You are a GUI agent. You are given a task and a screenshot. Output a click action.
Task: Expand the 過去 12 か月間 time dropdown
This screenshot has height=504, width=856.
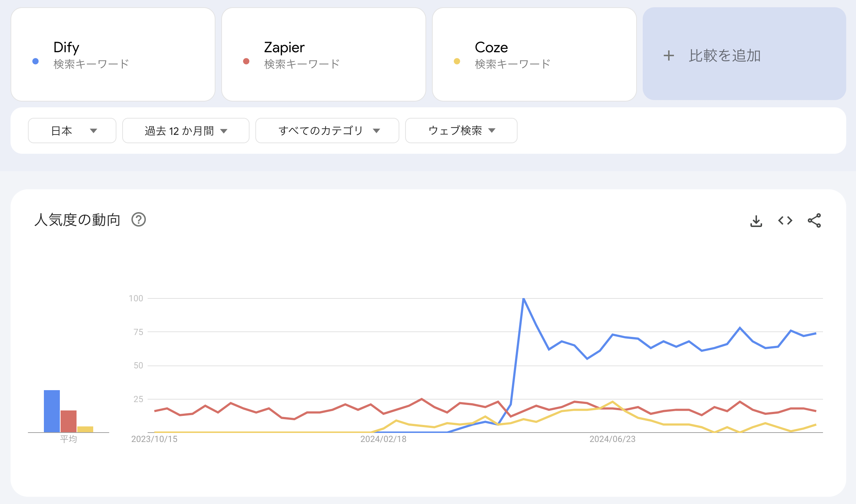185,131
